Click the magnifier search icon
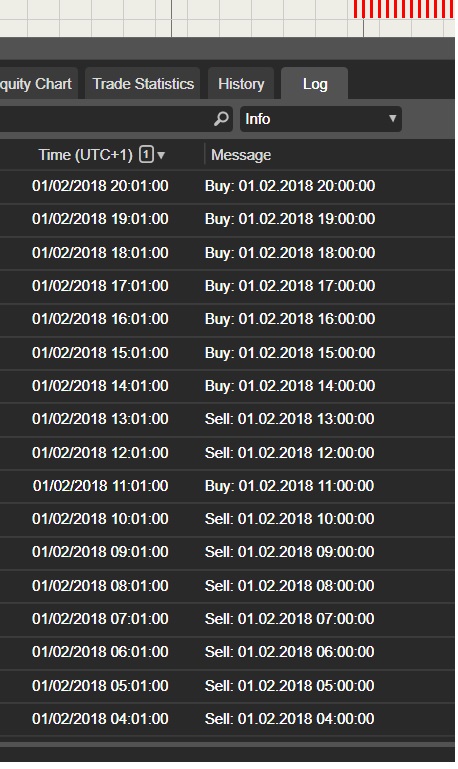Screen dimensions: 458x769 [221, 119]
